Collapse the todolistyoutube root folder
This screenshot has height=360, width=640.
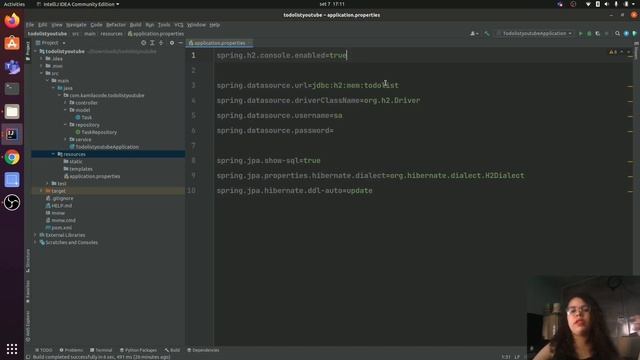click(36, 51)
